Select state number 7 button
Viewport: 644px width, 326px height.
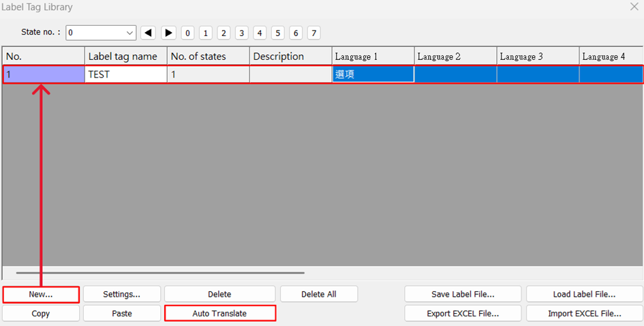tap(313, 33)
